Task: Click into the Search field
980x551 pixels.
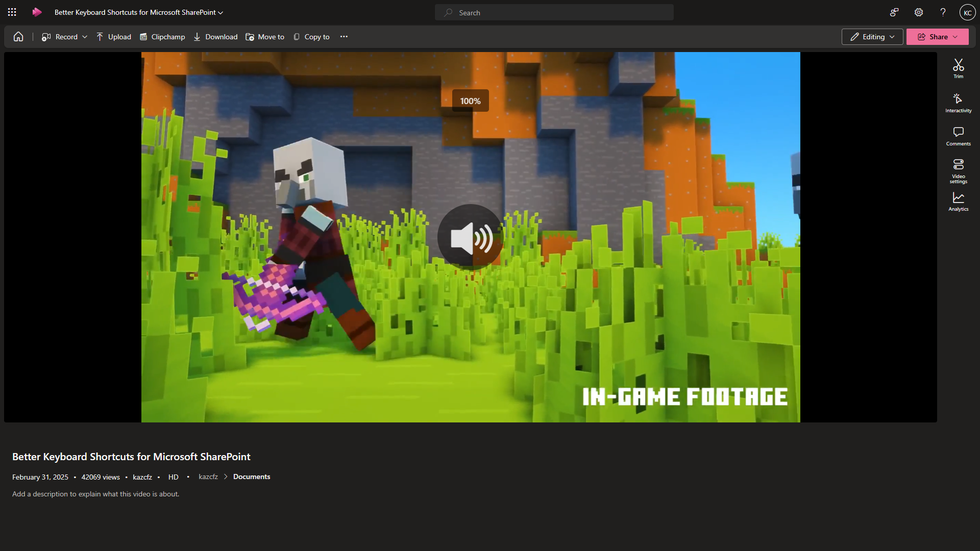Action: [554, 13]
